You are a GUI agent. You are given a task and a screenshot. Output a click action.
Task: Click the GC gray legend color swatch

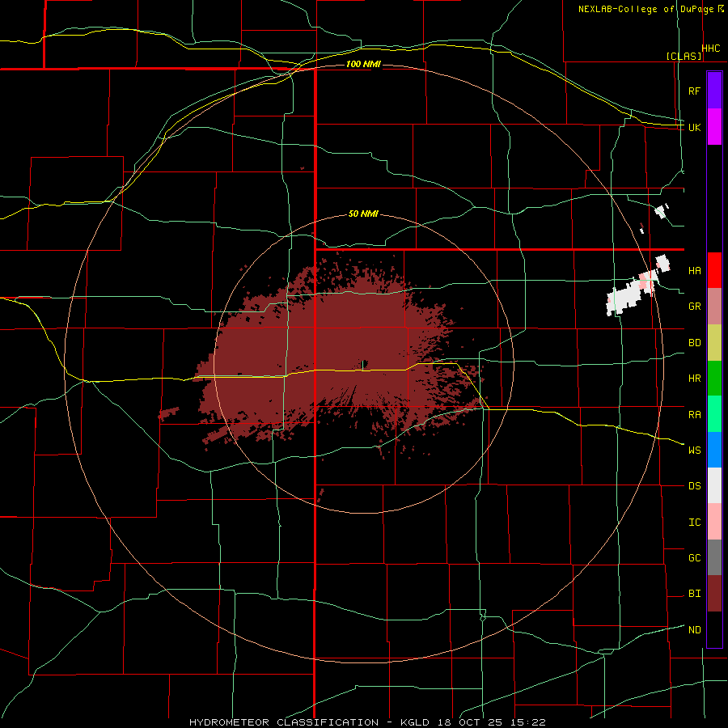click(714, 557)
